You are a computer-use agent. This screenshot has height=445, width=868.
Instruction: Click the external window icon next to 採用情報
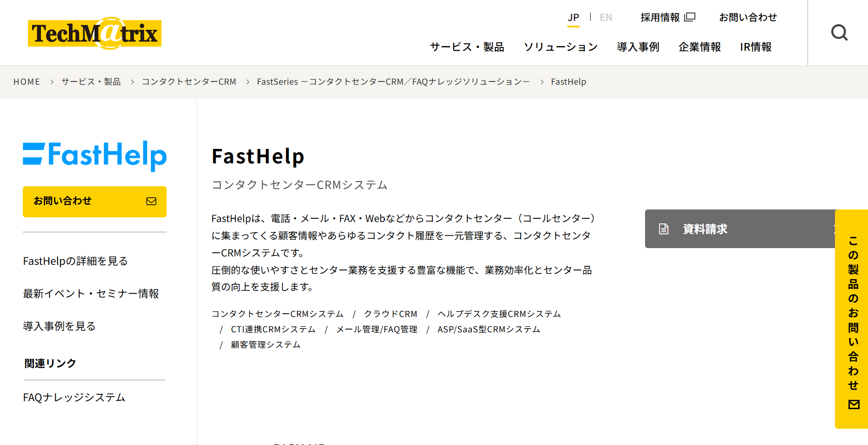[x=690, y=17]
